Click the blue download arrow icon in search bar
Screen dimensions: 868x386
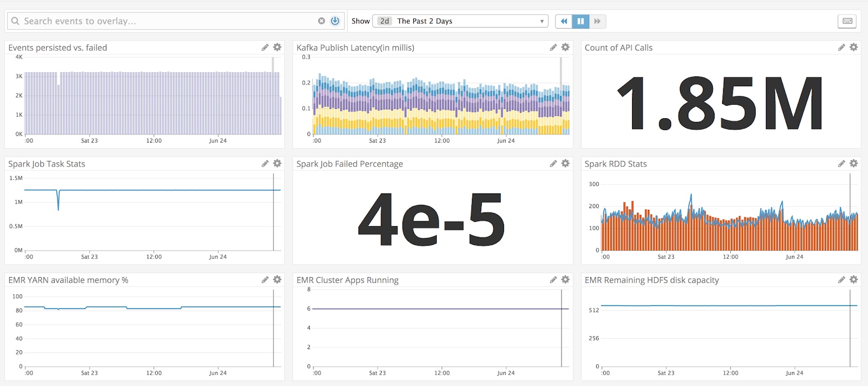335,21
